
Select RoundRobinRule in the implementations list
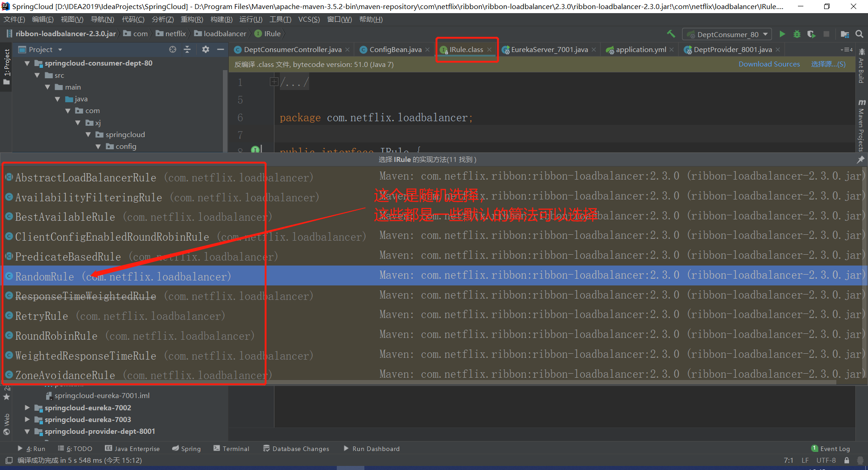(x=56, y=336)
